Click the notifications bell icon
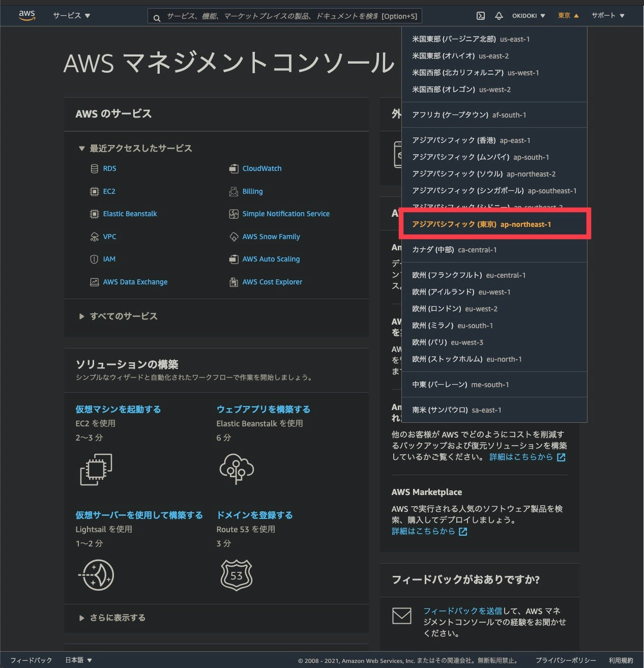The height and width of the screenshot is (668, 644). [x=499, y=16]
